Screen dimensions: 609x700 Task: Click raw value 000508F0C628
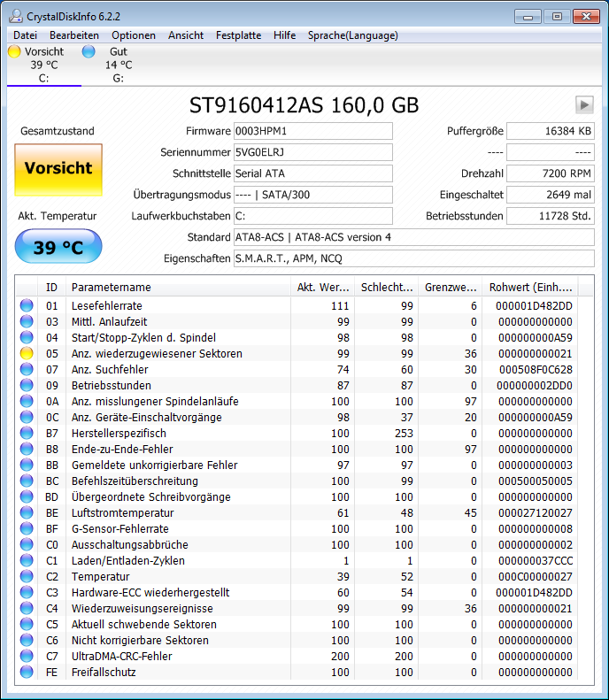click(536, 369)
